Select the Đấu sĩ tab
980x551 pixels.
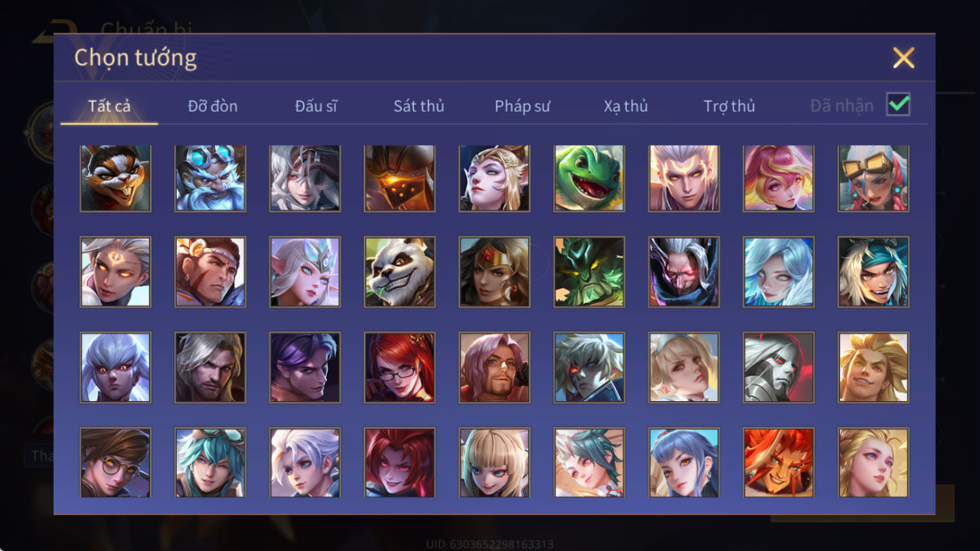point(316,106)
